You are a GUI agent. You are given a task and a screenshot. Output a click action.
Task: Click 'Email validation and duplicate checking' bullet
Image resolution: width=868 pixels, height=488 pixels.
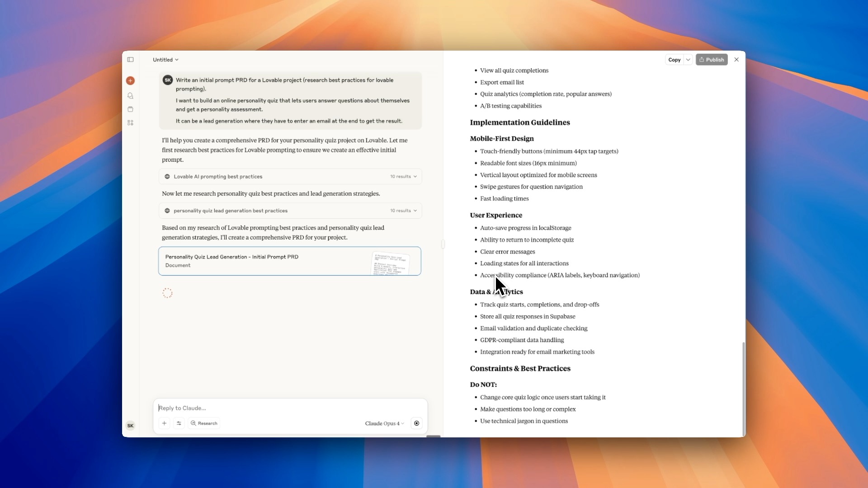pyautogui.click(x=534, y=328)
